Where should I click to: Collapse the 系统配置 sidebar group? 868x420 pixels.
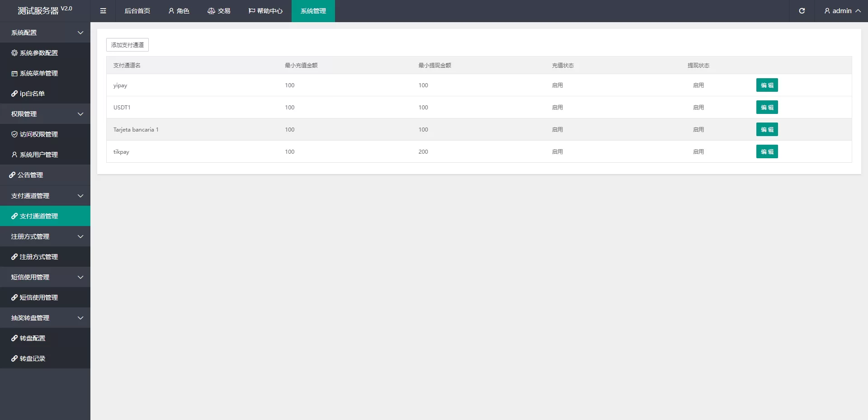[x=45, y=33]
